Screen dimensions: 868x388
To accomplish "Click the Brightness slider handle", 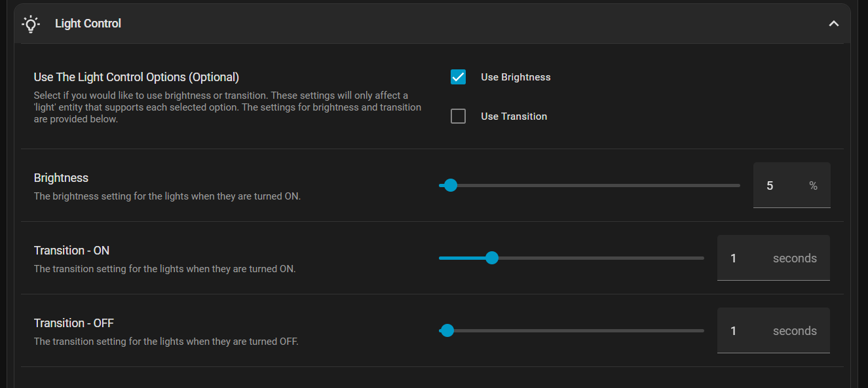I will click(451, 185).
